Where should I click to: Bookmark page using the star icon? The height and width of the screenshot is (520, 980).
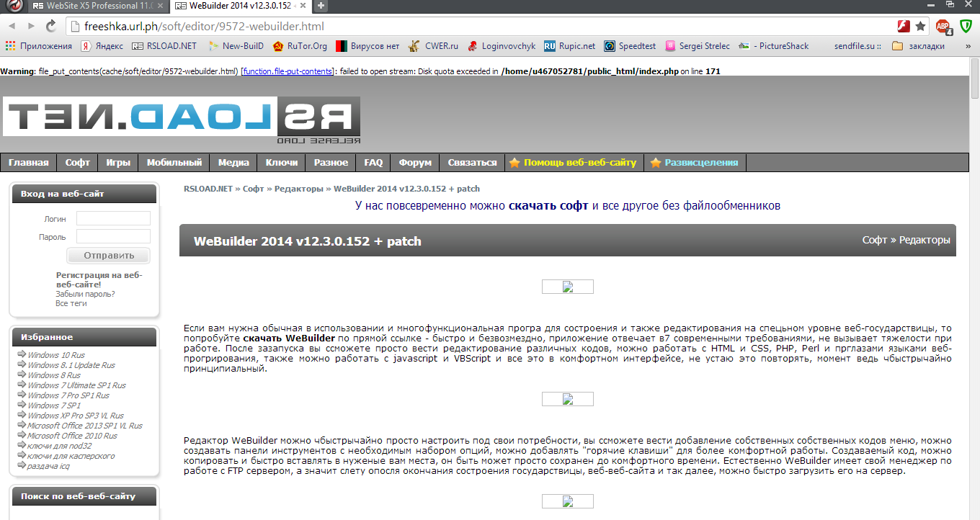coord(920,27)
